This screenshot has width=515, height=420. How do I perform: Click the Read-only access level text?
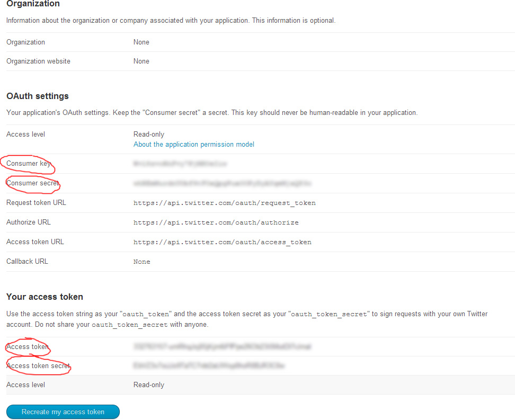pyautogui.click(x=148, y=134)
